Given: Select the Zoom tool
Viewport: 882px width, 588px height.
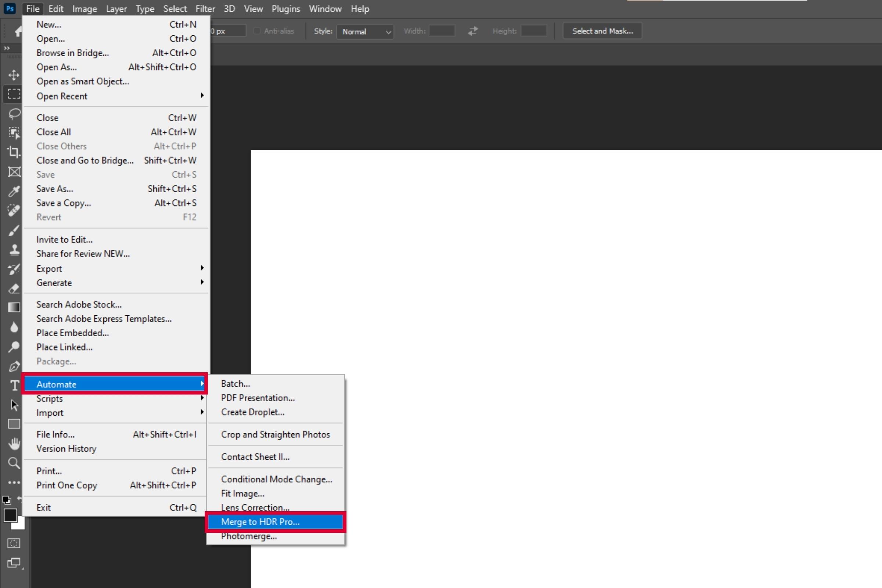Looking at the screenshot, I should coord(14,463).
